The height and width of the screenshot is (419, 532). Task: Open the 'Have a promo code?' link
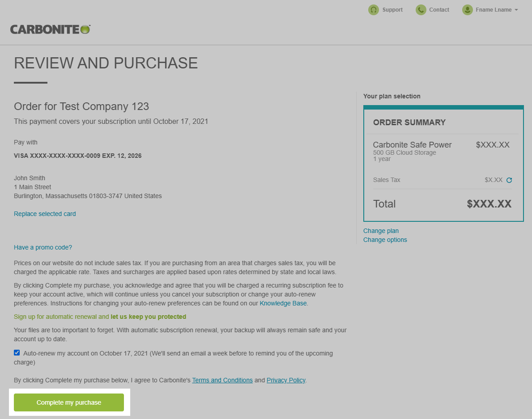click(43, 247)
